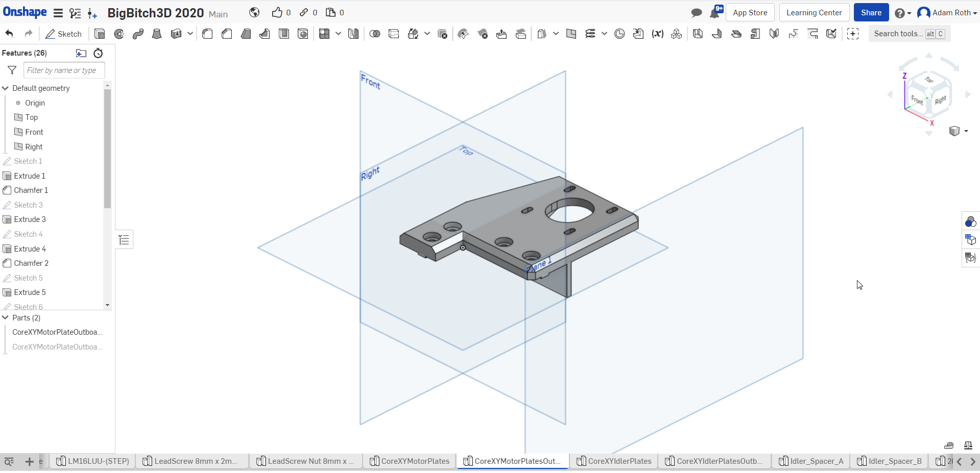Select the Replace face tool
Screen dimensions: 980x473
[x=521, y=34]
